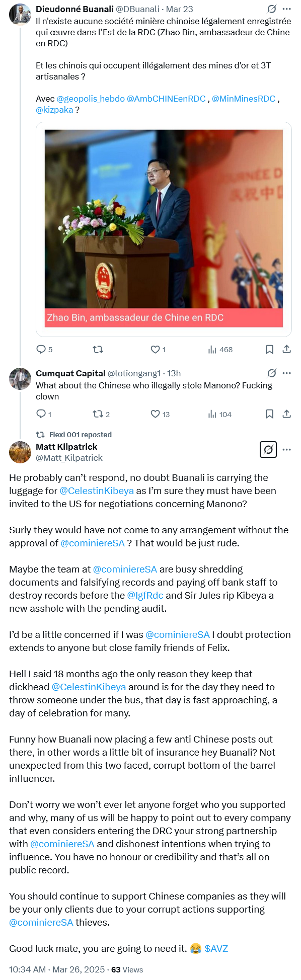Repost Dieudonné Buanali's tweet
301x980 pixels.
click(98, 349)
